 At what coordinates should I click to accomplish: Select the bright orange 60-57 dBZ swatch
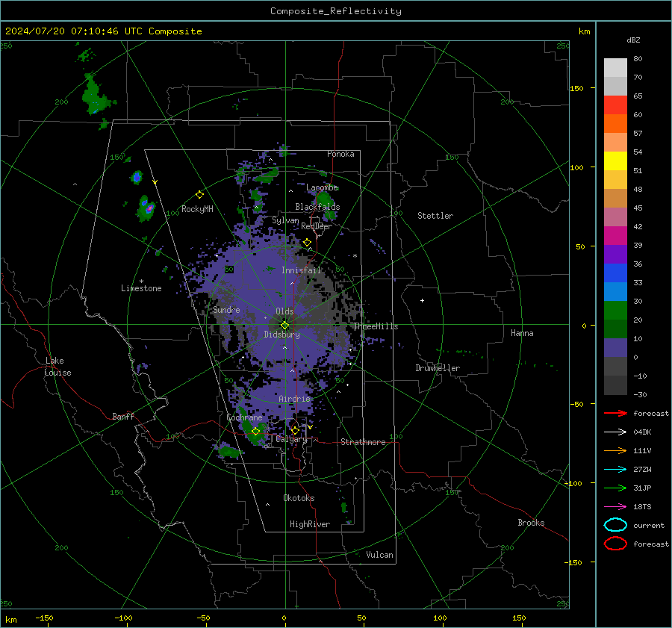point(615,124)
